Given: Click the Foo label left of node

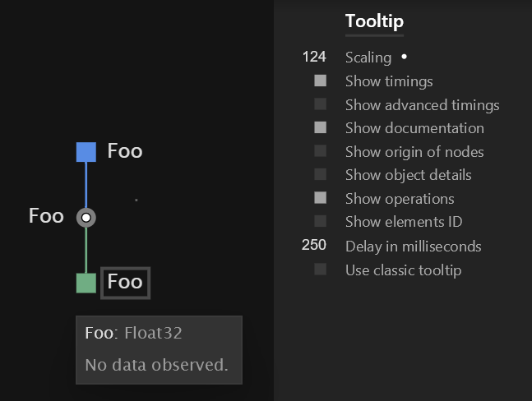Looking at the screenshot, I should point(46,216).
